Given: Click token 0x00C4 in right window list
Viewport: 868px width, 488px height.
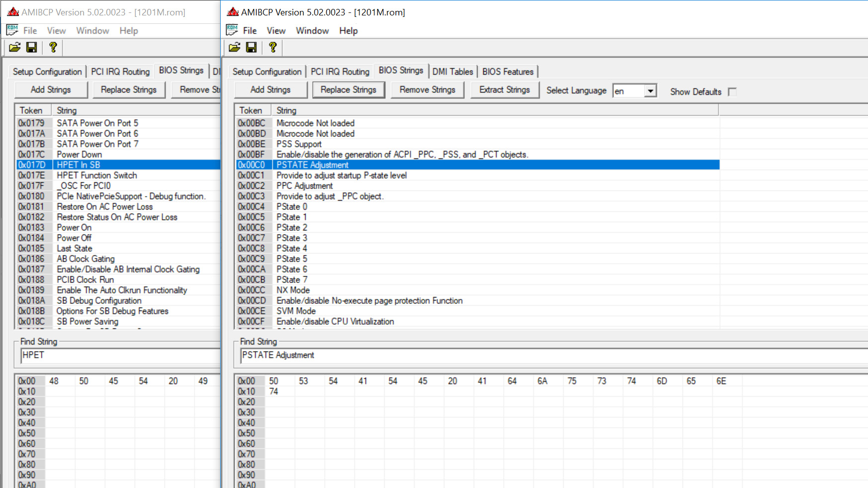Looking at the screenshot, I should [252, 207].
